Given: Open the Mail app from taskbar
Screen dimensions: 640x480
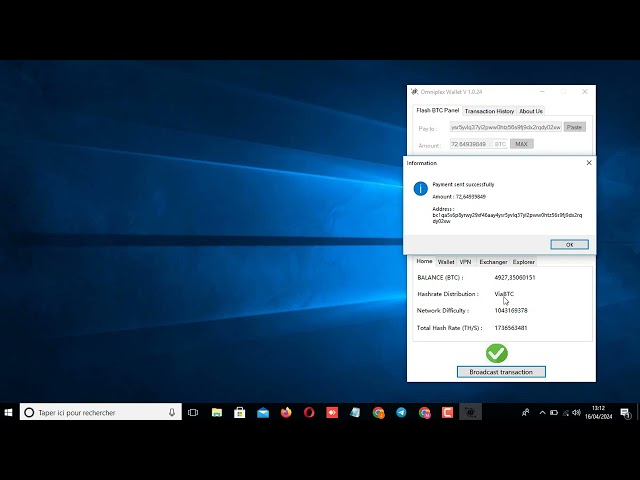Looking at the screenshot, I should click(x=263, y=413).
